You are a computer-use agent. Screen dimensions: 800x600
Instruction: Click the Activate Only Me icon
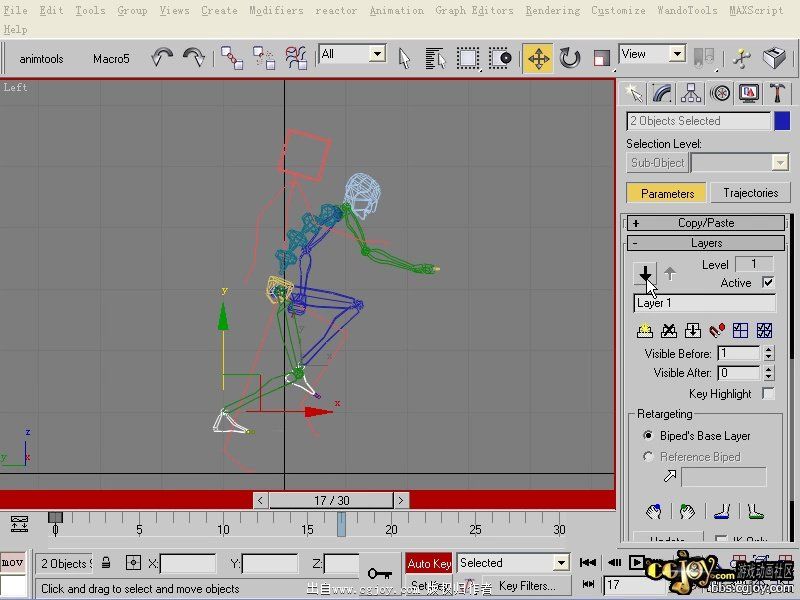point(740,331)
